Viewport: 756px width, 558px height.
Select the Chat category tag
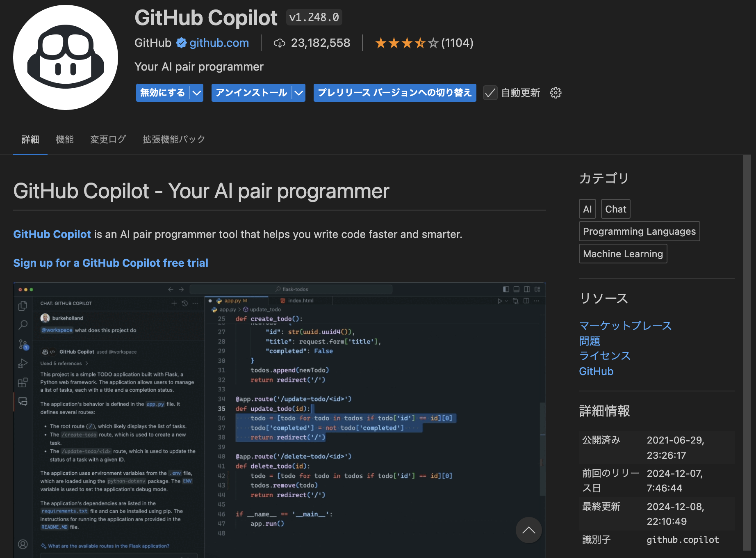point(615,209)
